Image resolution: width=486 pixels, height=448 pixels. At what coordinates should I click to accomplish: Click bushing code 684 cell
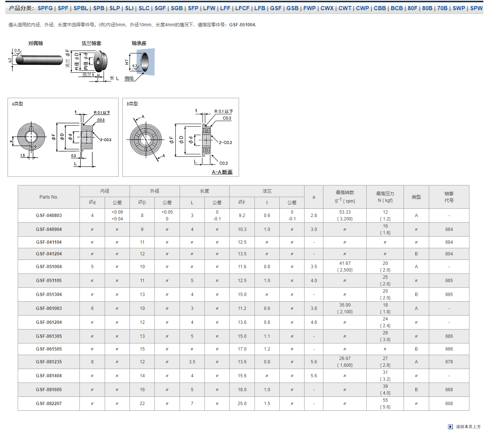click(x=449, y=229)
